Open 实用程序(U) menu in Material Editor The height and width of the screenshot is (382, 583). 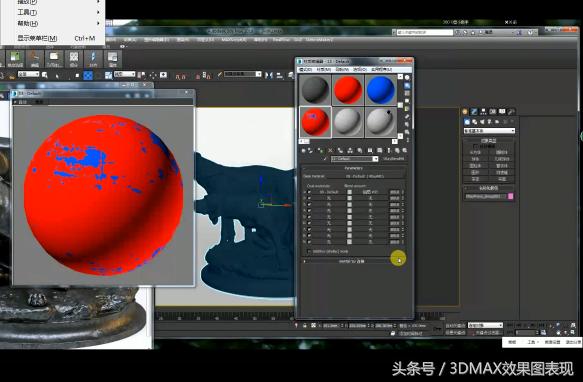point(381,69)
